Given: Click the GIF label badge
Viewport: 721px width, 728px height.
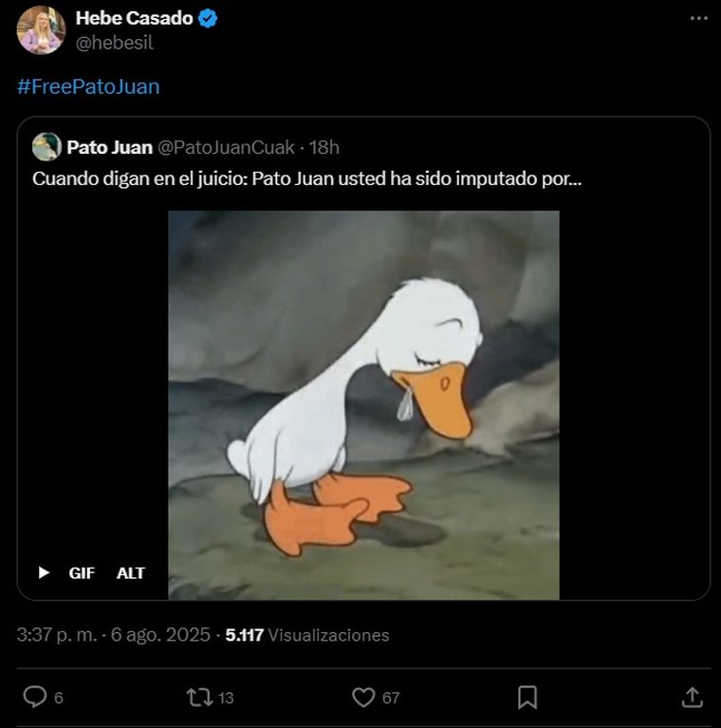Looking at the screenshot, I should 82,572.
